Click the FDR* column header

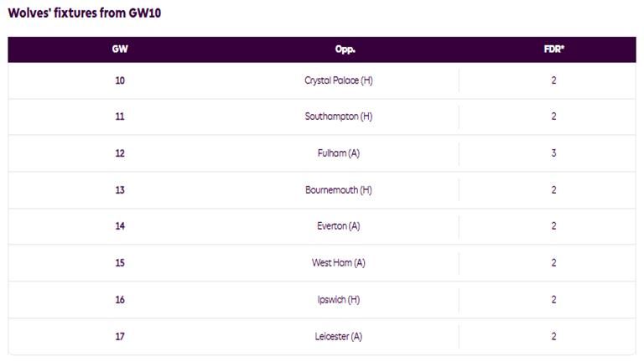pyautogui.click(x=553, y=49)
